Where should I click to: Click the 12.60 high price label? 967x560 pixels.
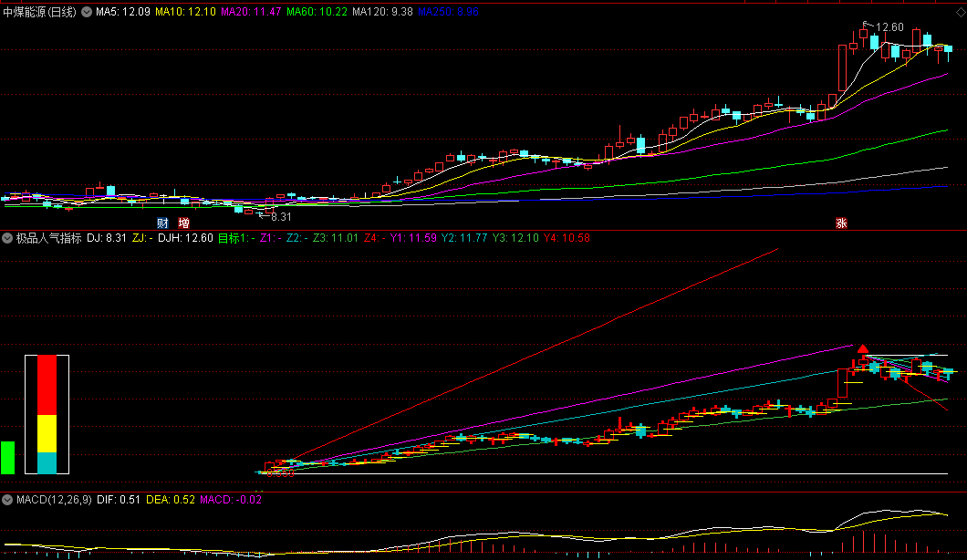(889, 27)
